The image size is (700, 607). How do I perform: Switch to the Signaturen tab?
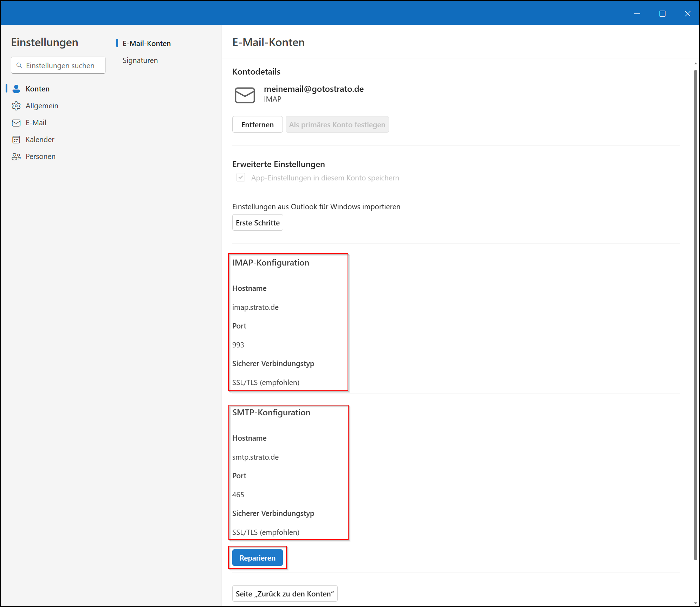(x=140, y=60)
